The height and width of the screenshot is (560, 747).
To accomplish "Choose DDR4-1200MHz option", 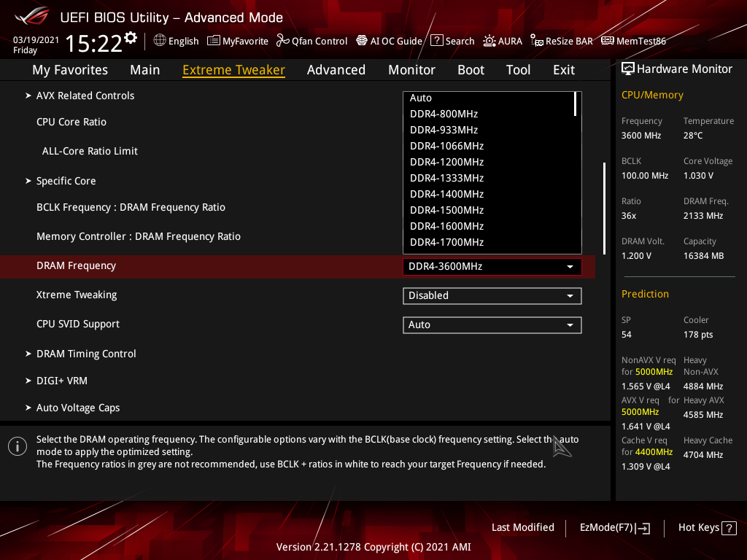I will click(x=489, y=163).
